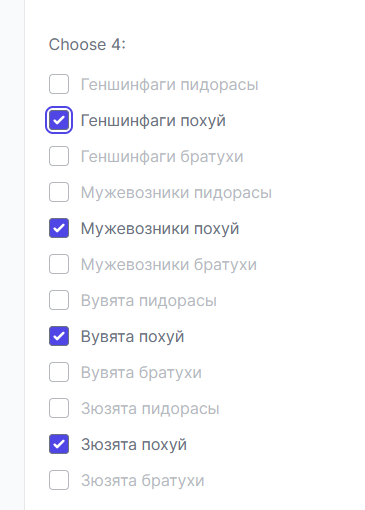
Task: Check the 'Вувята братухи' box
Action: tap(59, 372)
